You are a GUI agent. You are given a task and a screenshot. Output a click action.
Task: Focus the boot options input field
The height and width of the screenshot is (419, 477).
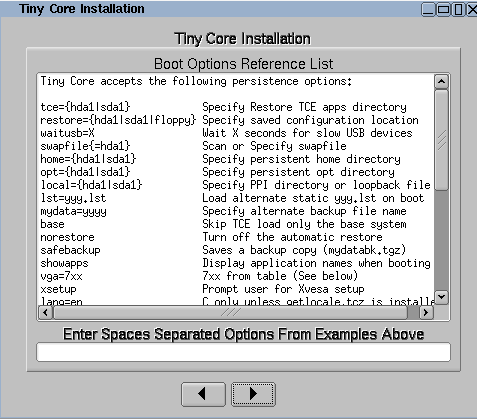243,352
